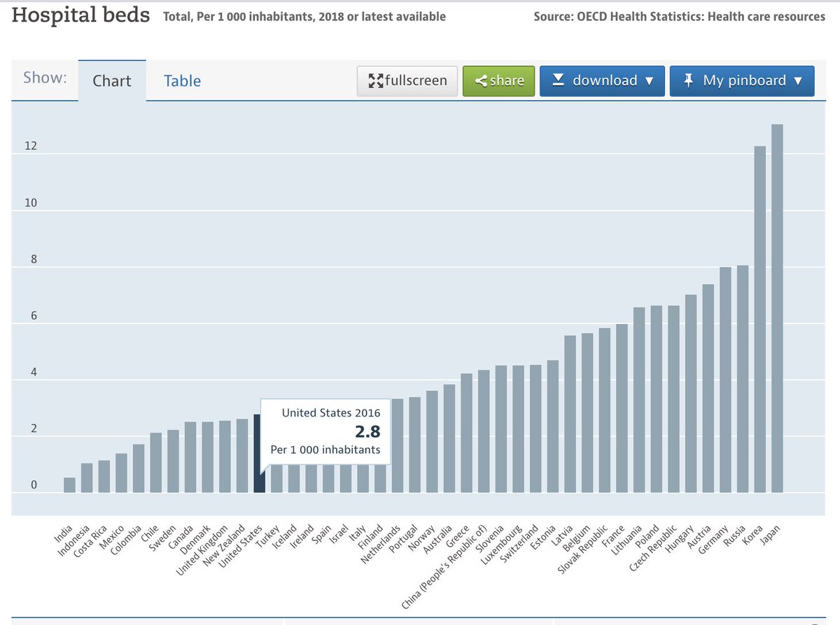Click the United States 2016 tooltip
840x625 pixels.
[325, 433]
